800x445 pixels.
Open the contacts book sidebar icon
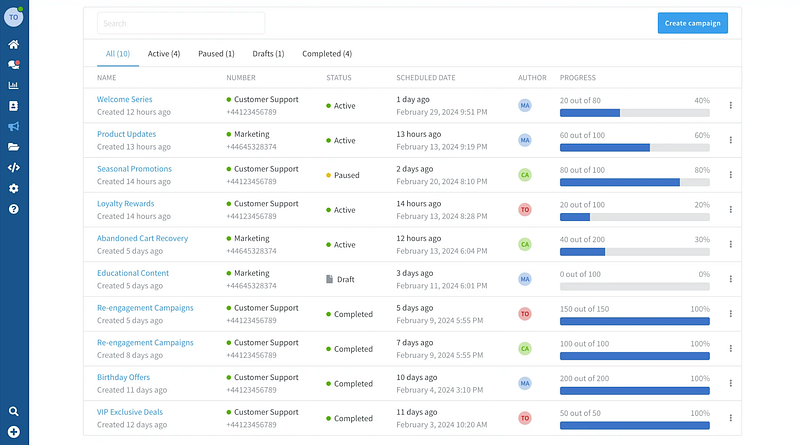[14, 106]
